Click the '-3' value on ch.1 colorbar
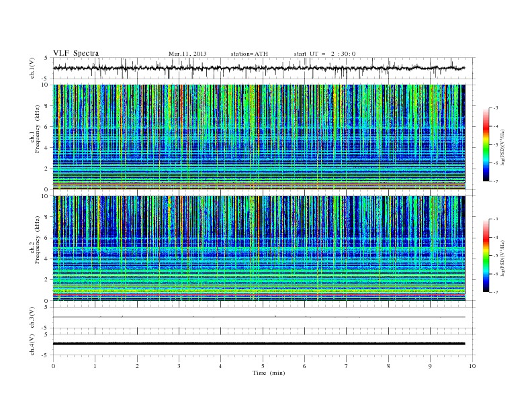532x411 pixels. 496,108
